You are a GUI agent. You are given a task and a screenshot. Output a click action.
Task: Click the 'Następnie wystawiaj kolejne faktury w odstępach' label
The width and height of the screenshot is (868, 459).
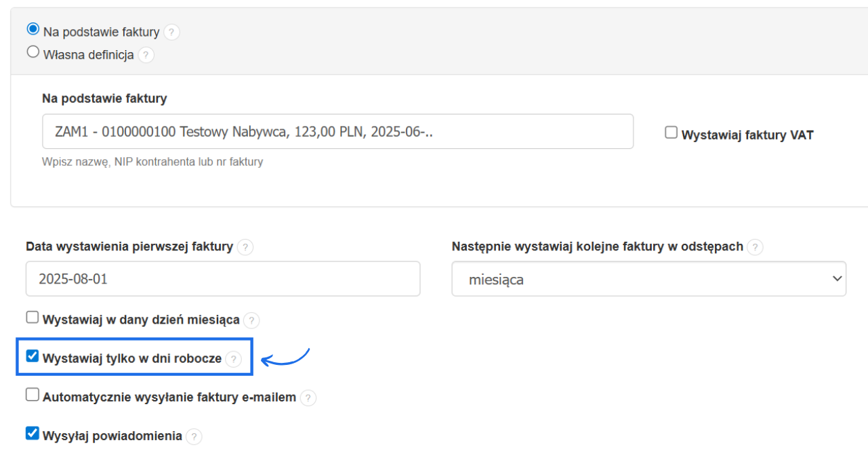click(x=597, y=246)
